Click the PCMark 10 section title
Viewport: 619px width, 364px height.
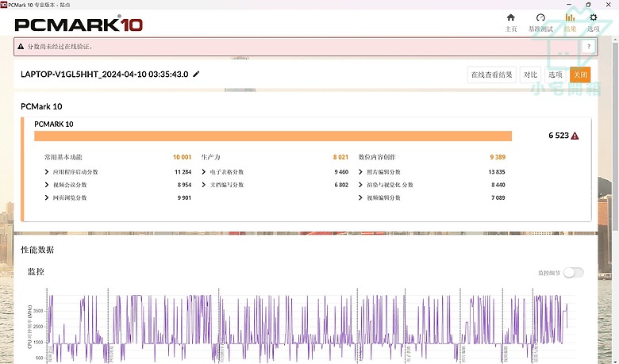[x=41, y=106]
